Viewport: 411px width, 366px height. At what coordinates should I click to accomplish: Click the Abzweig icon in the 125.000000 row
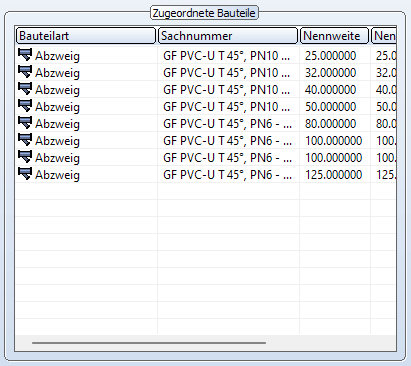[x=25, y=174]
